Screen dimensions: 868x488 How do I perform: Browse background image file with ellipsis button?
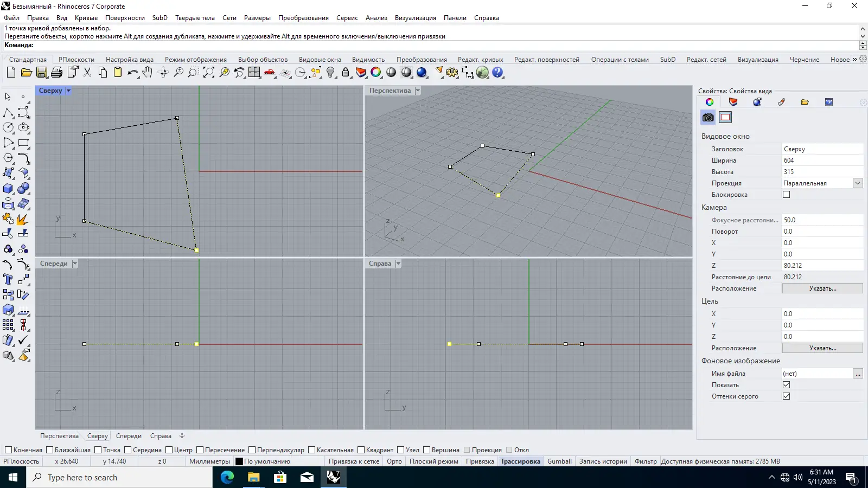tap(858, 374)
